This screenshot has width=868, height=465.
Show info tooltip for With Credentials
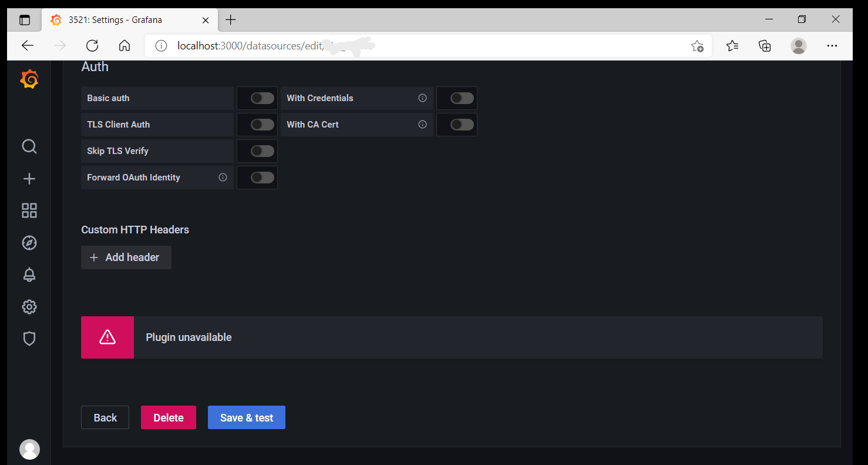coord(422,98)
